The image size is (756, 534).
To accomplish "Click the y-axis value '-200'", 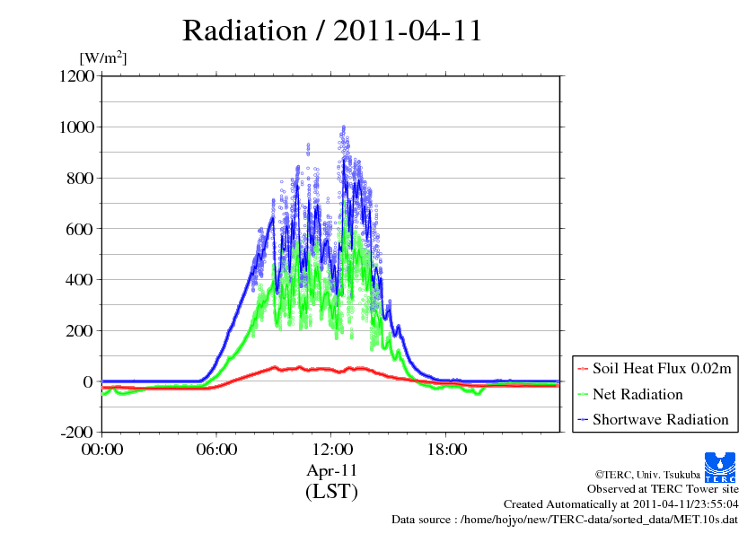I will click(76, 433).
